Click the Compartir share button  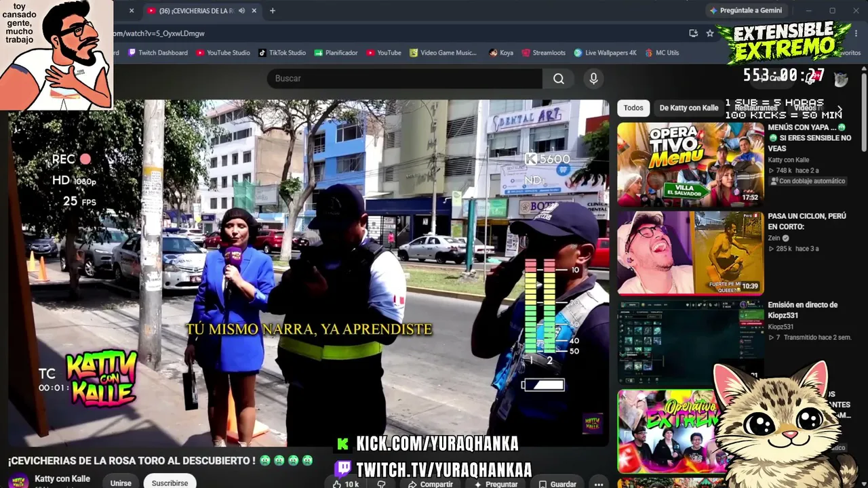(431, 484)
